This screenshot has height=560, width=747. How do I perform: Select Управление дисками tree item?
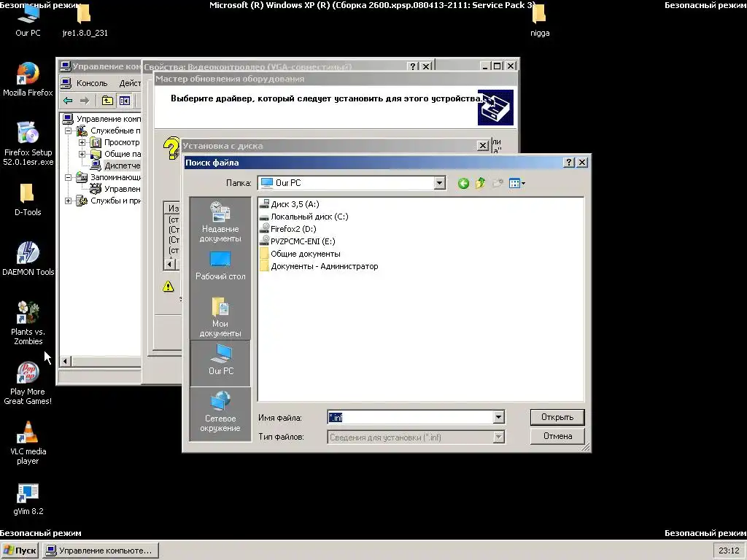122,189
